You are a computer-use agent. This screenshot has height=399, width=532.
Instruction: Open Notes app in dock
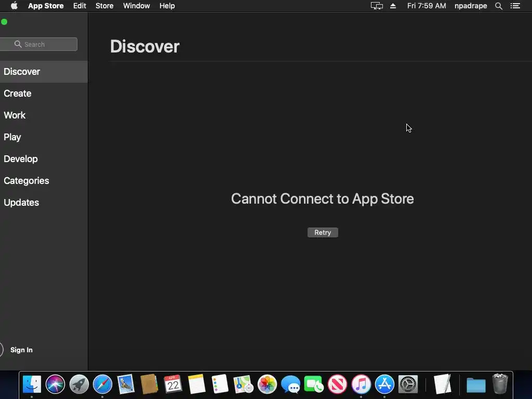[x=196, y=384]
